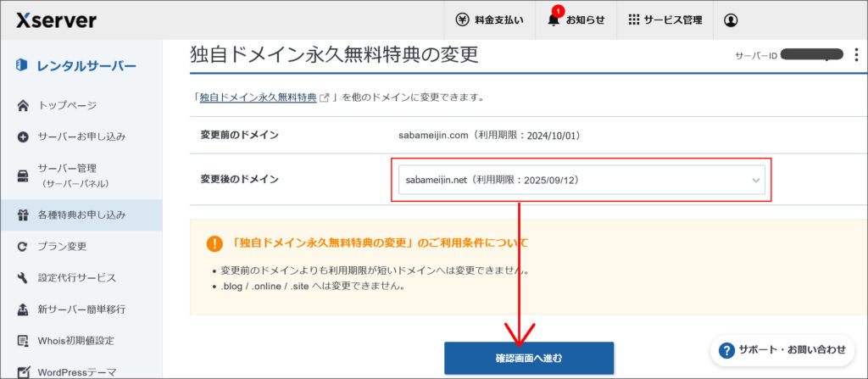The width and height of the screenshot is (868, 379).
Task: Click the WordPressテーマ edit icon
Action: [23, 372]
